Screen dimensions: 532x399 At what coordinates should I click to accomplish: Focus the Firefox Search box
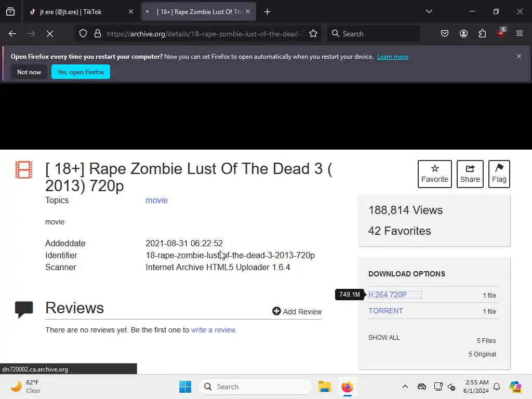pyautogui.click(x=373, y=34)
